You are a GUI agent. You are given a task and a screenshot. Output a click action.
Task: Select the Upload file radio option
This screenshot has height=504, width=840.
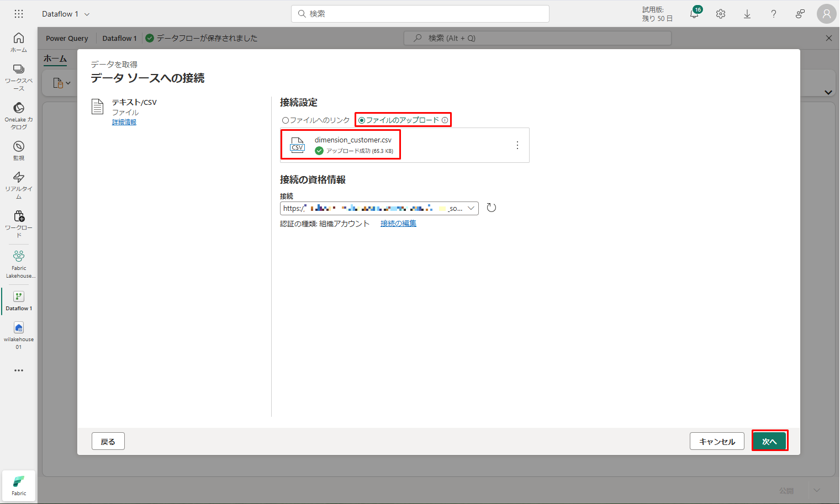coord(399,120)
